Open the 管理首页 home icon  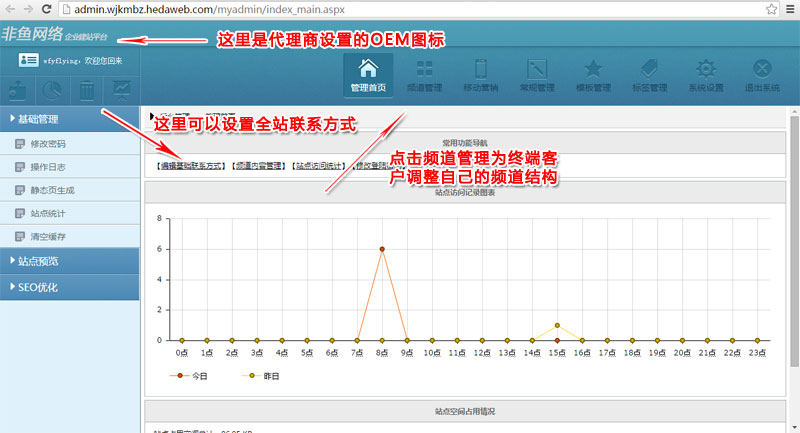tap(368, 74)
